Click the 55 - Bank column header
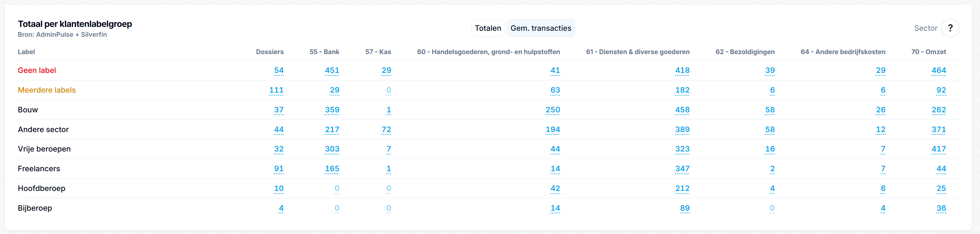This screenshot has width=980, height=234. click(324, 52)
